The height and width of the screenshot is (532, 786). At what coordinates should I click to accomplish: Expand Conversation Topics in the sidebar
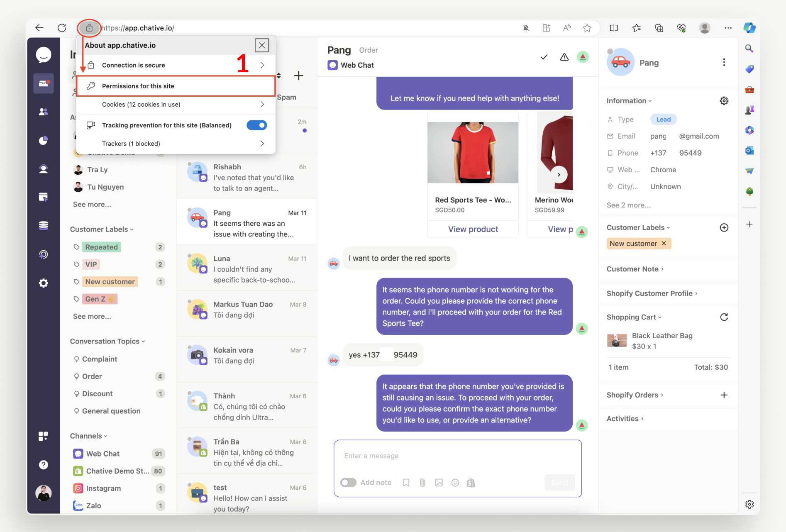click(107, 341)
